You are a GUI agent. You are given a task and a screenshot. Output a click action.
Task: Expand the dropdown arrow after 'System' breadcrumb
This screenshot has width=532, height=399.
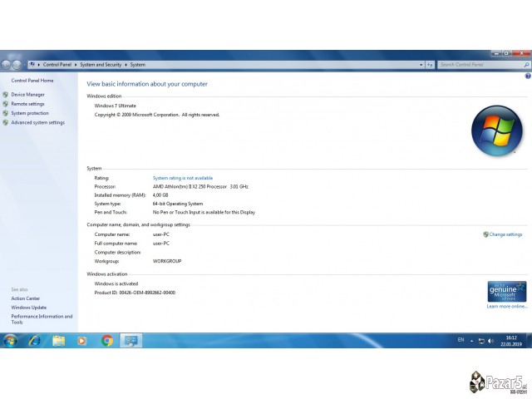coord(150,64)
